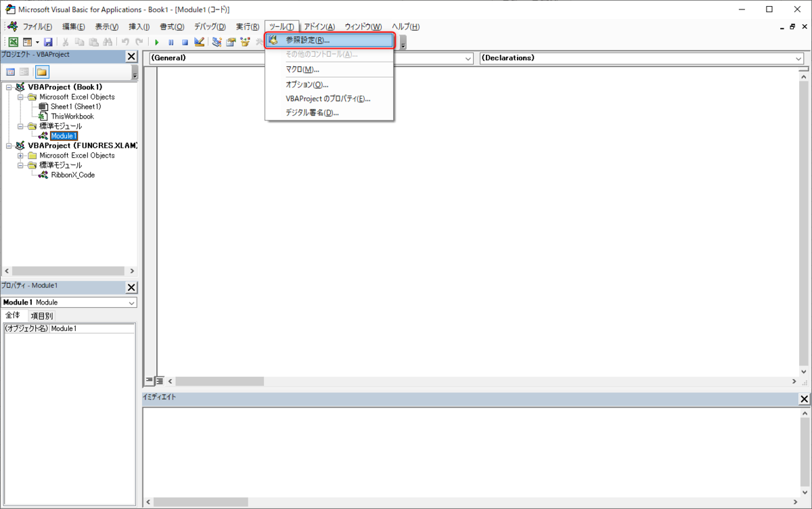812x509 pixels.
Task: Click Procedure View button at code bottom
Action: pyautogui.click(x=150, y=382)
